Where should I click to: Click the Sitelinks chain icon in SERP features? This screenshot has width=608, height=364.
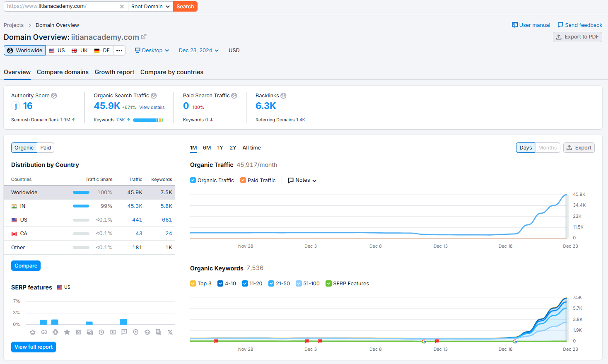[44, 332]
